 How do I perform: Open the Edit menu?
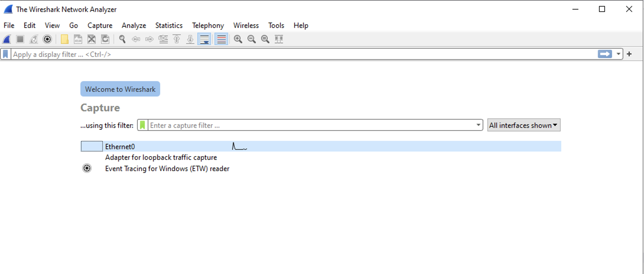pyautogui.click(x=30, y=25)
